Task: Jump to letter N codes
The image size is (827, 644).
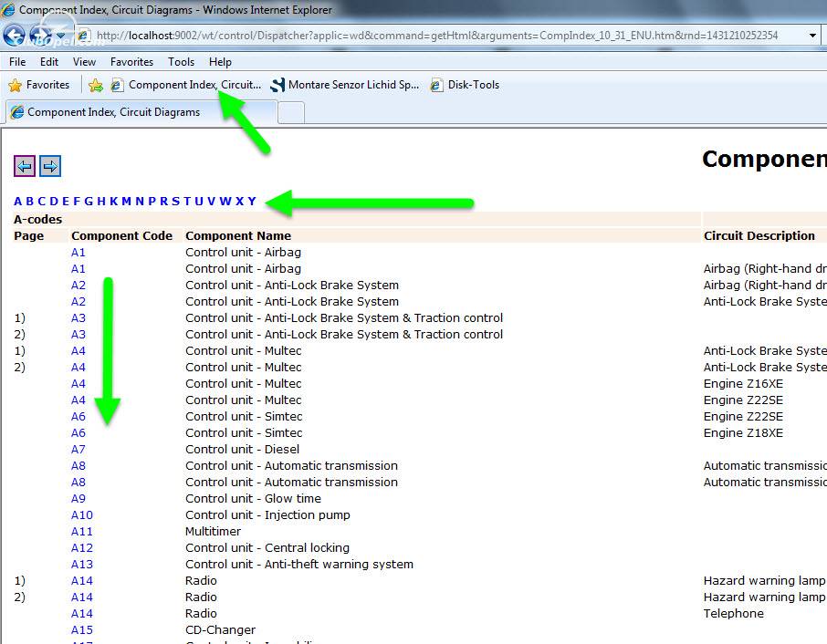Action: click(140, 202)
